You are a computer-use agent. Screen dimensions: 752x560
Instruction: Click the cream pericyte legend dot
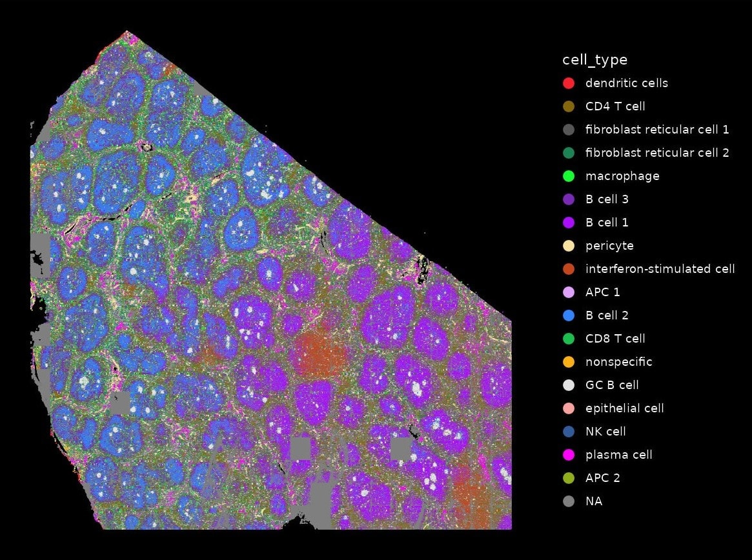tap(568, 246)
